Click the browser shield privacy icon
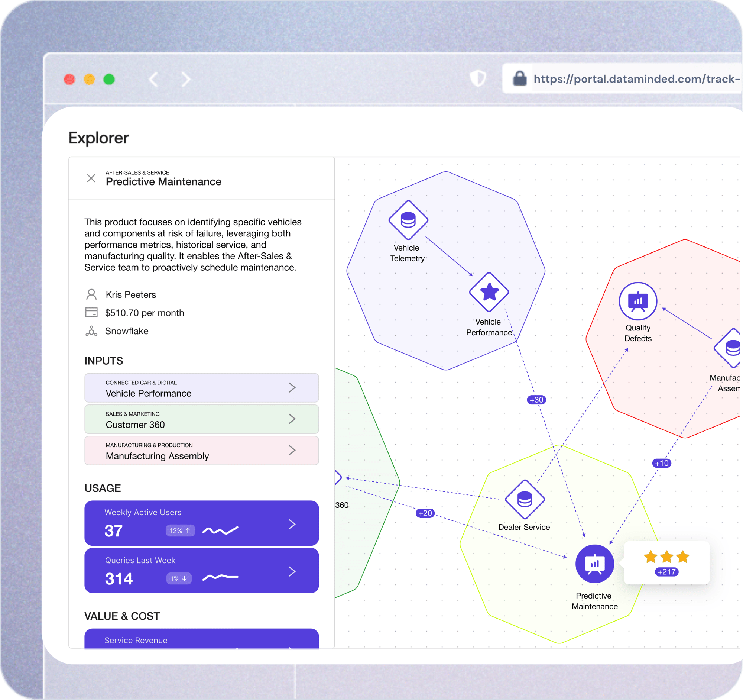 (478, 79)
